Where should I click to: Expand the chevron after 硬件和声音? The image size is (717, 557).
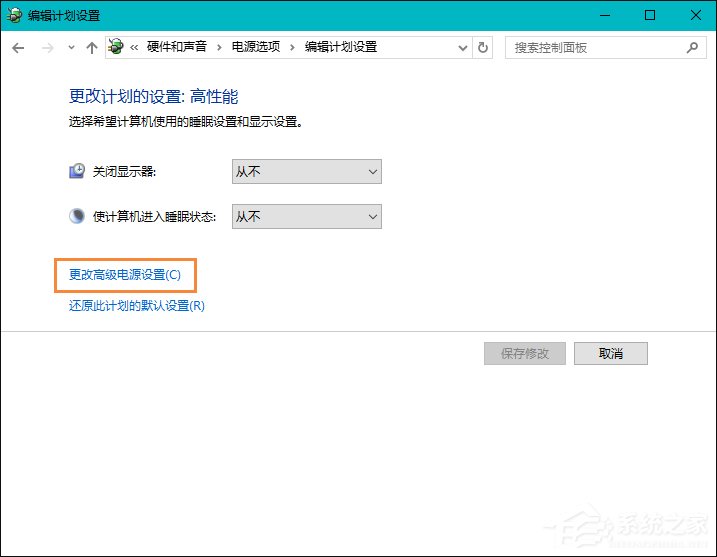pos(219,47)
